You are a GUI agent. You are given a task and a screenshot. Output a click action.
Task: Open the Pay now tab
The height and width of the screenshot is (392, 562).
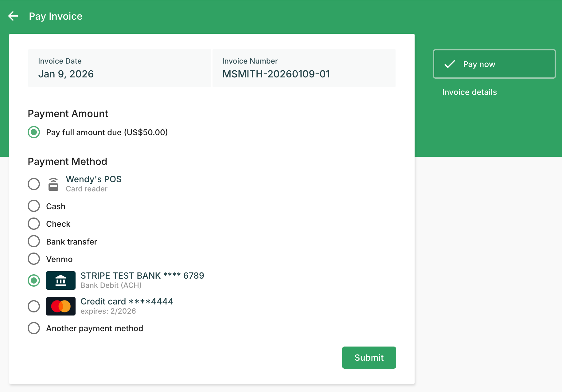[x=494, y=64]
